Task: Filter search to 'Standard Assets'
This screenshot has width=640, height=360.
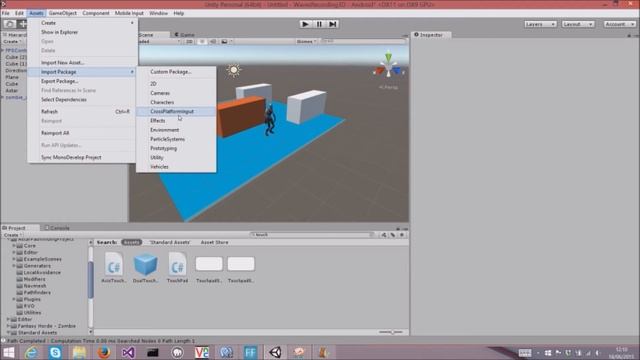Action: [170, 242]
